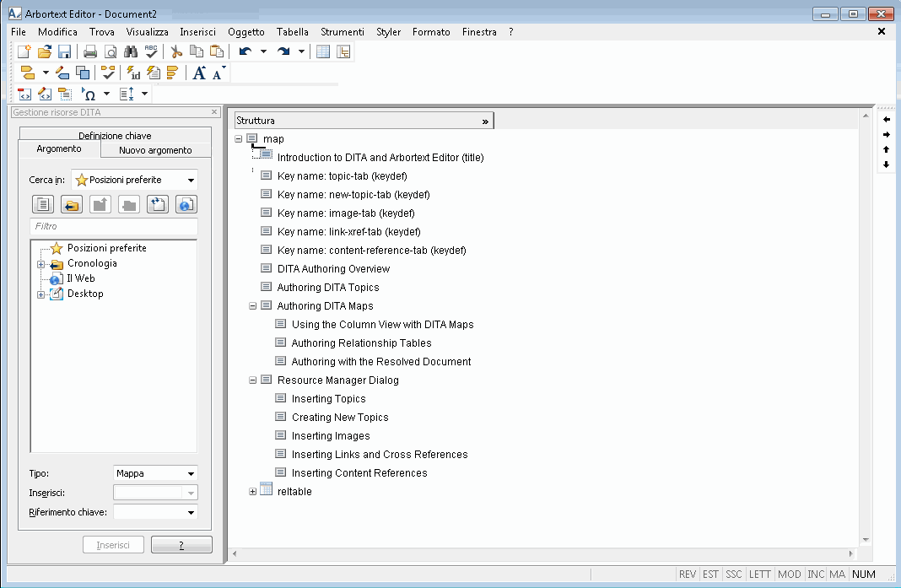
Task: Select the Authoring Relationship Tables topic
Action: pyautogui.click(x=361, y=343)
